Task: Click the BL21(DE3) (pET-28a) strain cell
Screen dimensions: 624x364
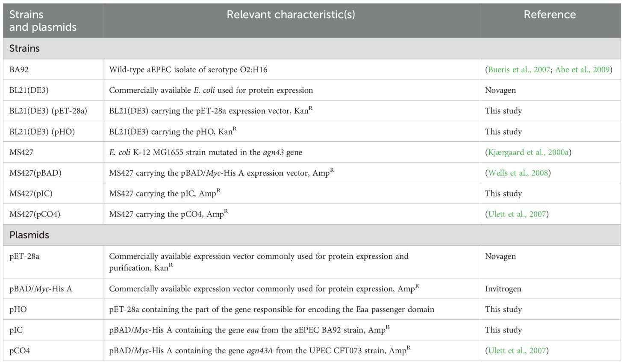Action: tap(48, 111)
